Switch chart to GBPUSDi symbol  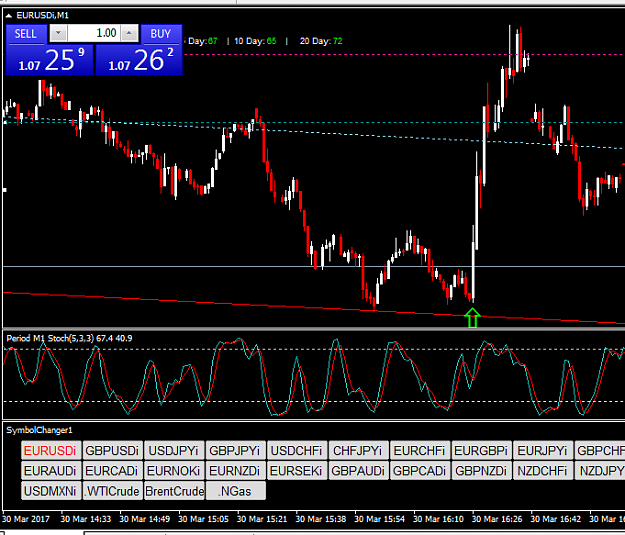112,450
